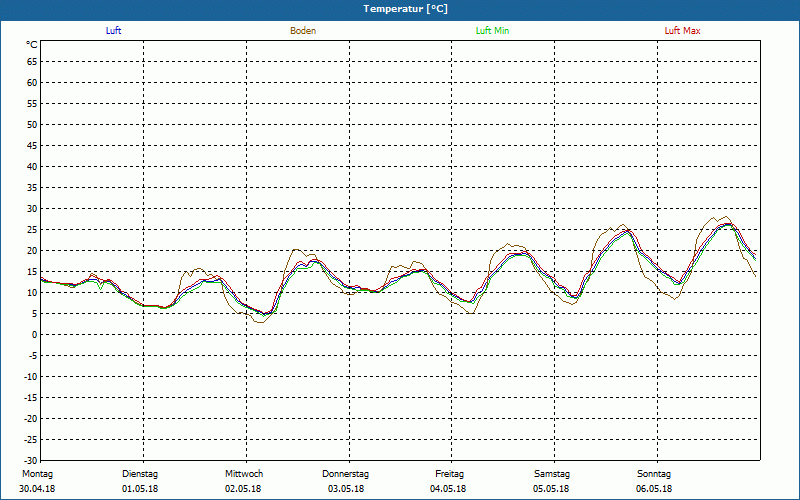Click the "Freitag" day label
800x500 pixels.
[x=449, y=474]
